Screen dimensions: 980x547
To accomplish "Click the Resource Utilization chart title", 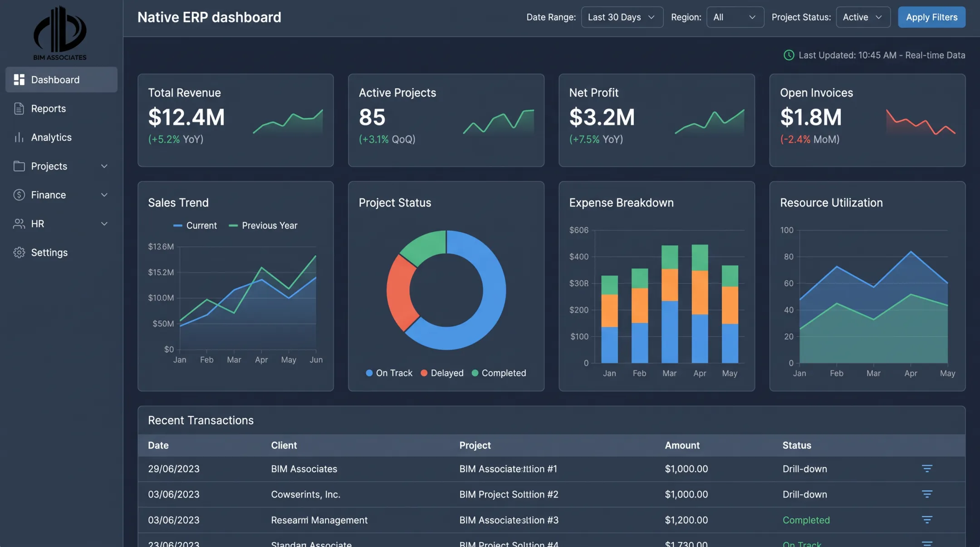I will pyautogui.click(x=831, y=203).
